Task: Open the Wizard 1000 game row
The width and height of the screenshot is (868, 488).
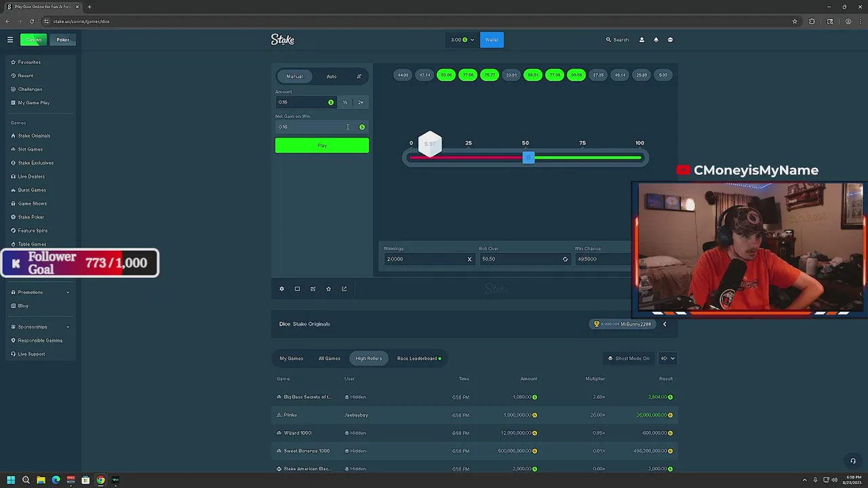Action: pos(475,433)
